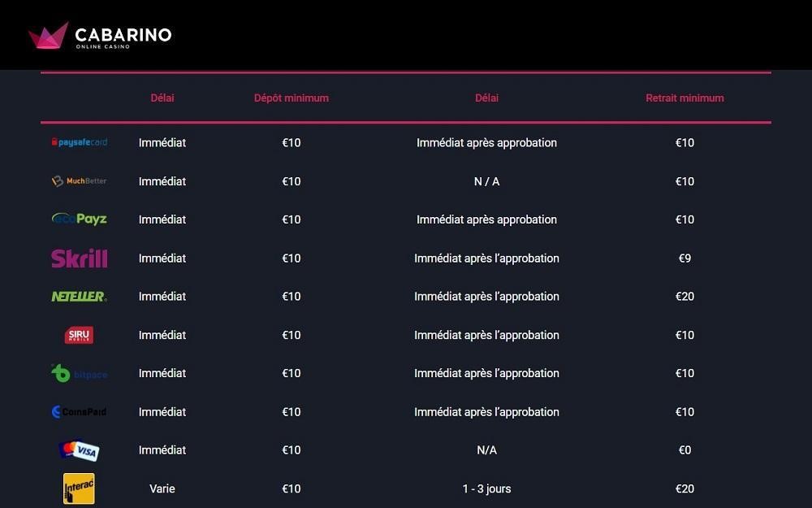Select the €10 minimum withdrawal for paysafecard
The width and height of the screenshot is (812, 508).
(x=685, y=142)
